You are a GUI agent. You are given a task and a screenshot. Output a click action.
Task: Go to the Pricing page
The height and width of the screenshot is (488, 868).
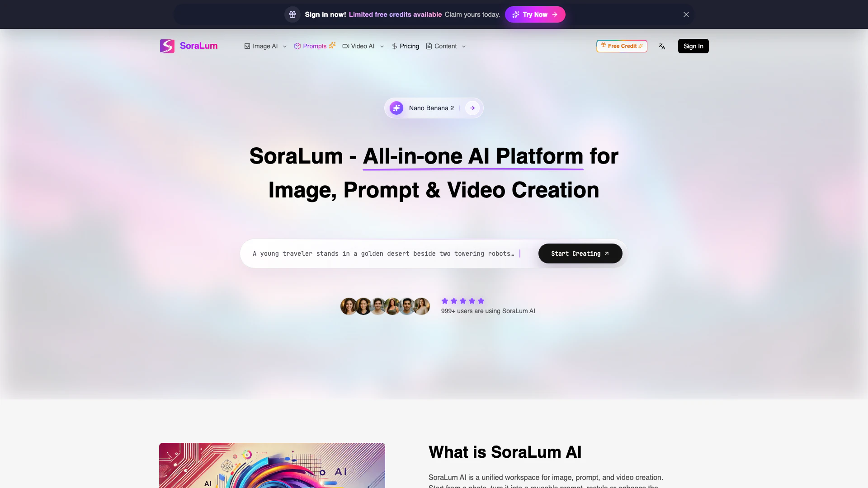tap(406, 46)
